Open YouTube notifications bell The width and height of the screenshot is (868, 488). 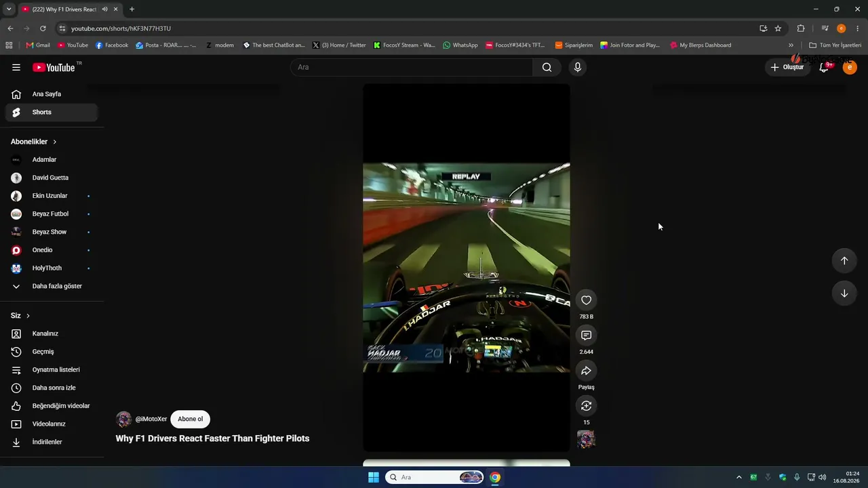(824, 67)
